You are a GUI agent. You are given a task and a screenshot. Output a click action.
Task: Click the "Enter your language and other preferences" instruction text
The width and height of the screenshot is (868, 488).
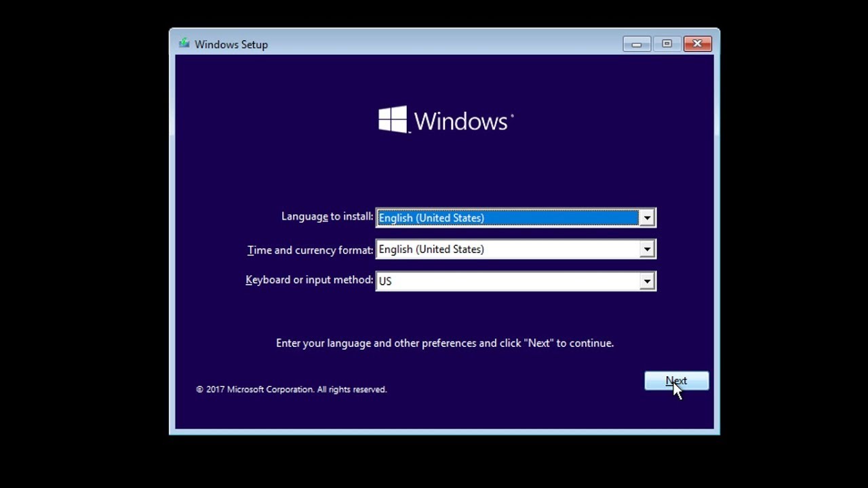click(x=445, y=343)
